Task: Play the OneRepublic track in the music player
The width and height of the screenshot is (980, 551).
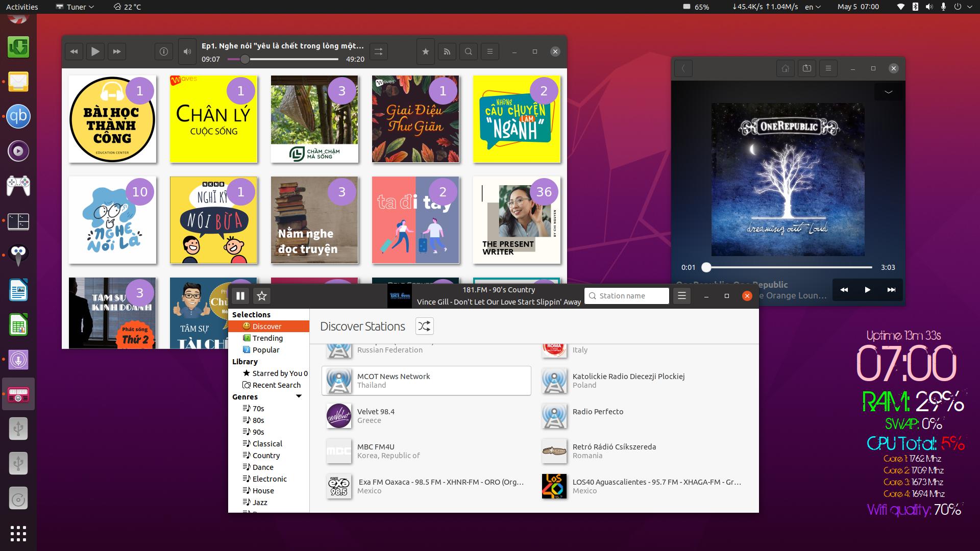Action: (868, 290)
